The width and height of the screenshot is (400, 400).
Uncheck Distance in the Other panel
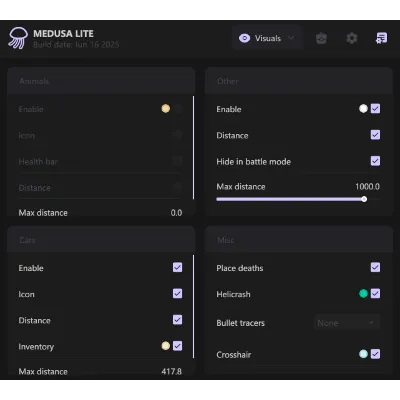[x=375, y=135]
